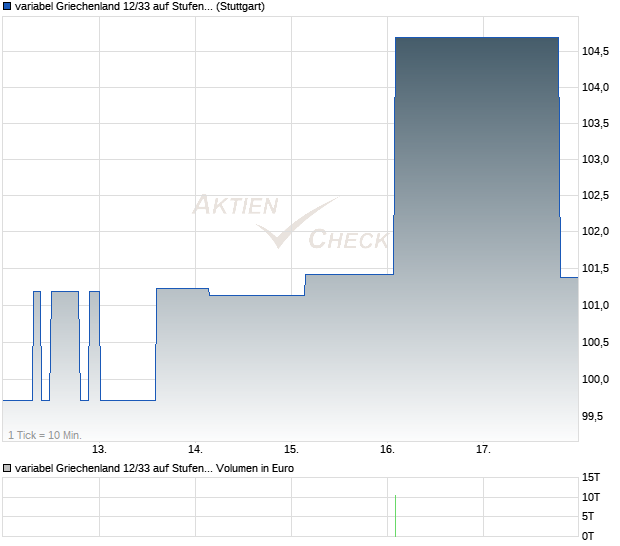
Task: Click the '0T' volume axis label
Action: pyautogui.click(x=588, y=536)
